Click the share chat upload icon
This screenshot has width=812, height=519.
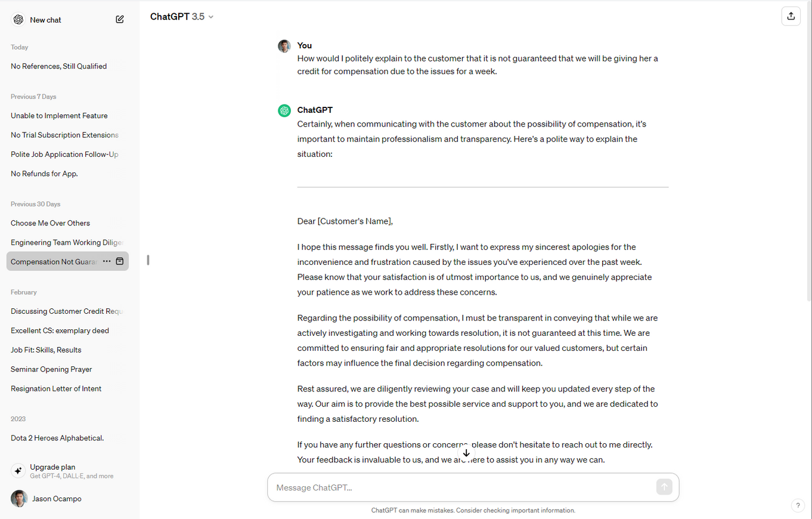tap(791, 16)
